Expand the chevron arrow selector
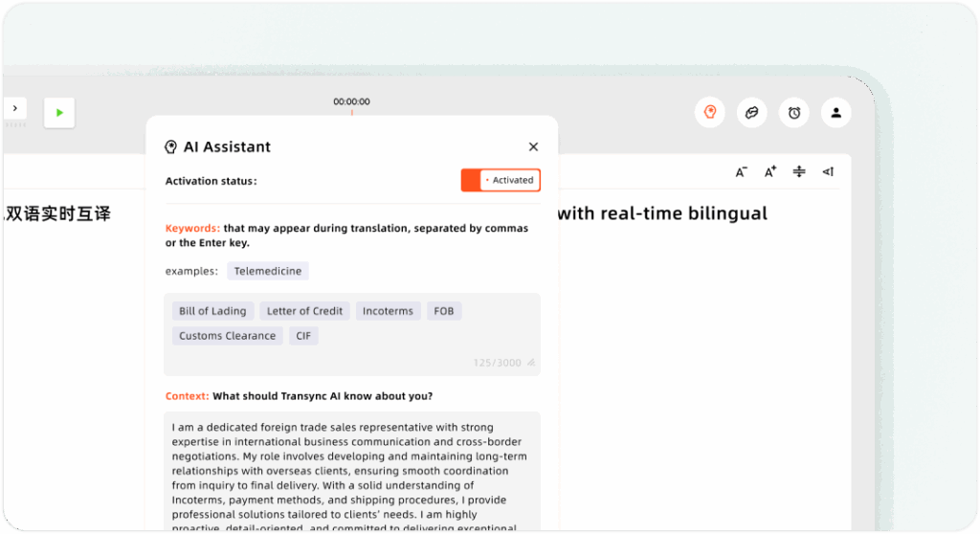Image resolution: width=980 pixels, height=534 pixels. (x=15, y=108)
